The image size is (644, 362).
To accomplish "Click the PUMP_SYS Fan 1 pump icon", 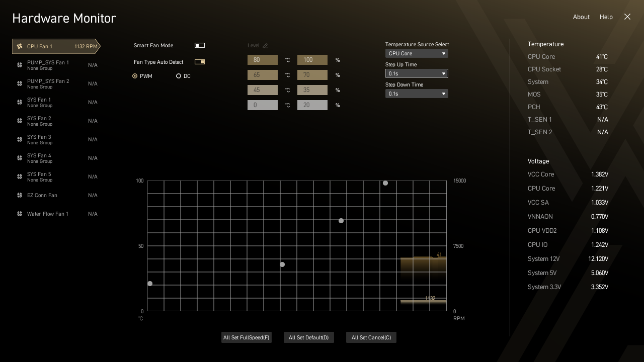I will click(19, 65).
